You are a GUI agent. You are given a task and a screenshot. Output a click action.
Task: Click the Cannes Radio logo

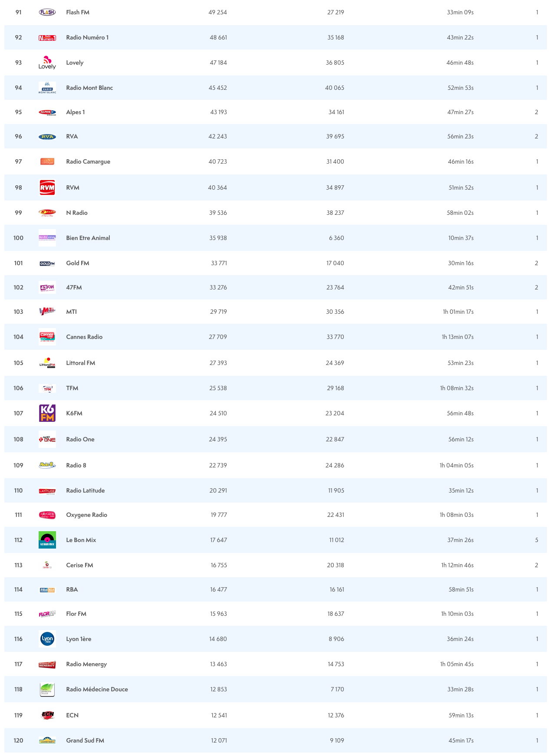click(x=47, y=337)
